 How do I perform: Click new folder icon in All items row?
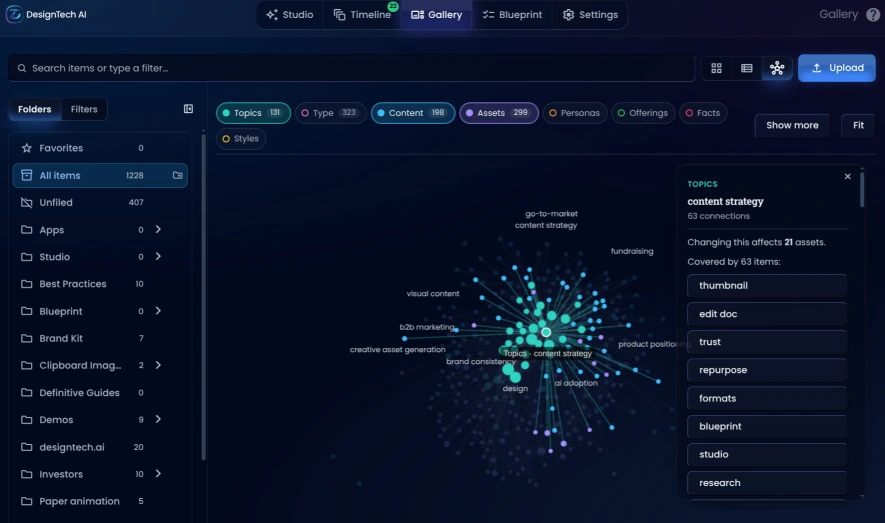click(x=177, y=175)
